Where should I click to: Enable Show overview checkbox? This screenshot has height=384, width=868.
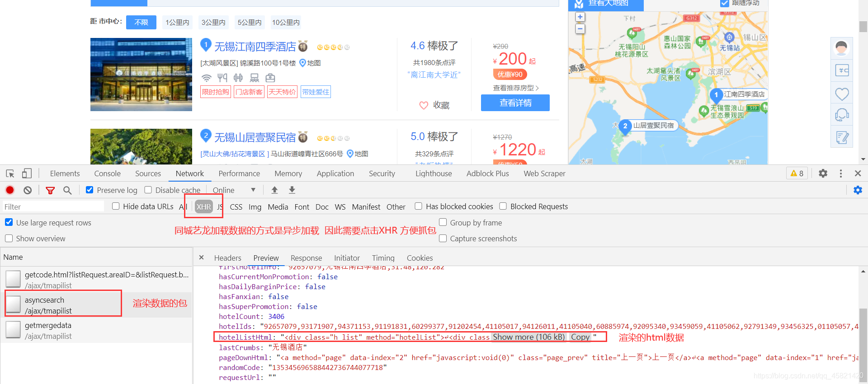pos(9,238)
